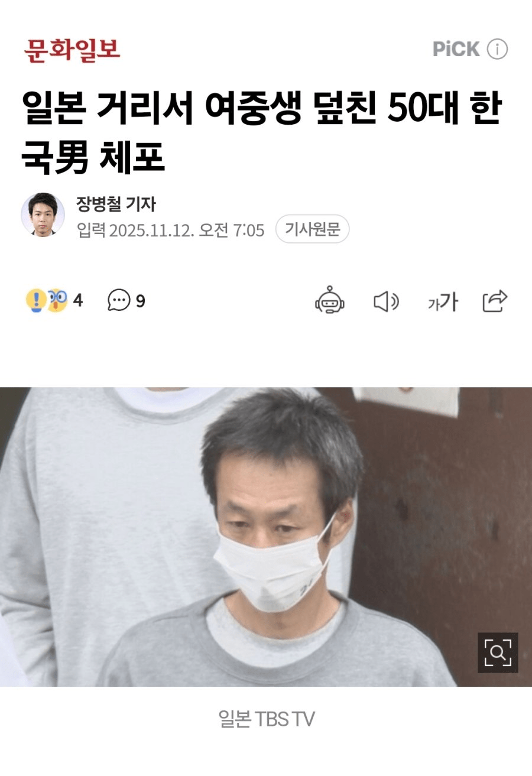532x776 pixels.
Task: Tap the PiCK label
Action: coord(456,49)
